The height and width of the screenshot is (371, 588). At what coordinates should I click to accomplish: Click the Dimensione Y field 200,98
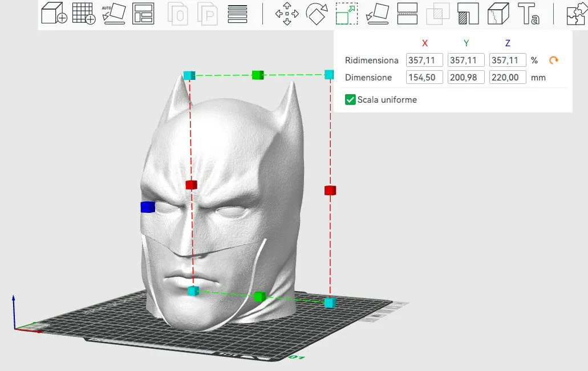click(466, 77)
